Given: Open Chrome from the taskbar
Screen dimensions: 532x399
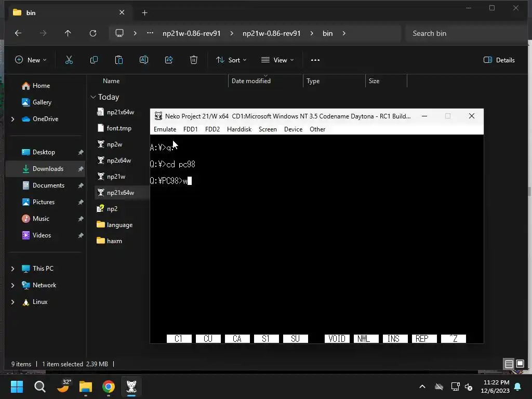Looking at the screenshot, I should coord(109,387).
